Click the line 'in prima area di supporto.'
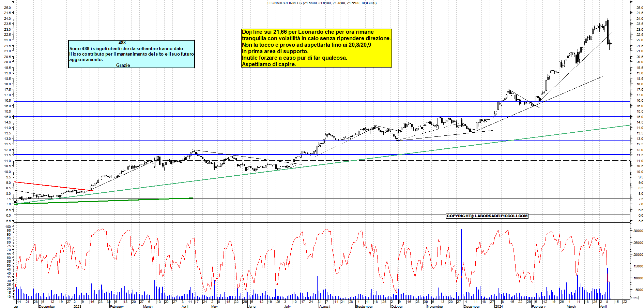The image size is (644, 308). point(275,51)
